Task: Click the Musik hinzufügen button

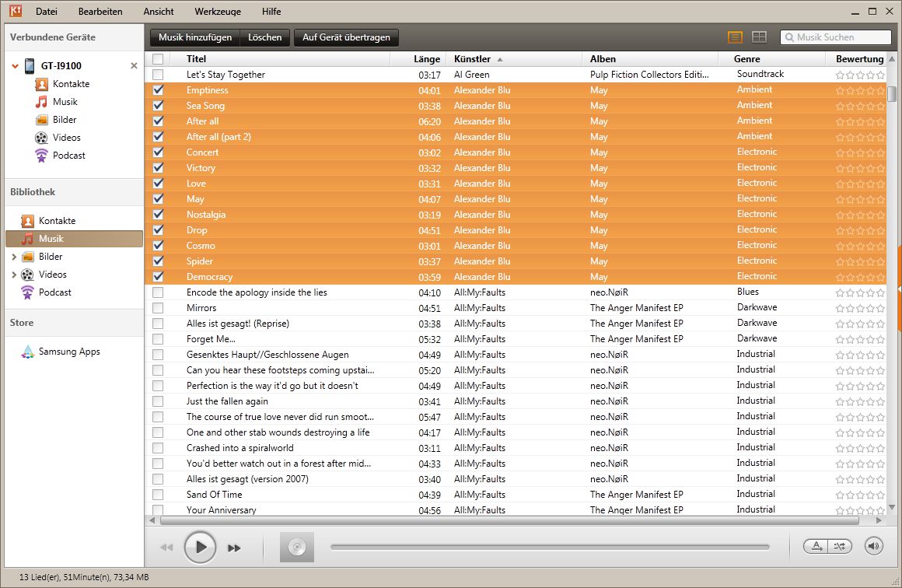Action: pyautogui.click(x=194, y=37)
